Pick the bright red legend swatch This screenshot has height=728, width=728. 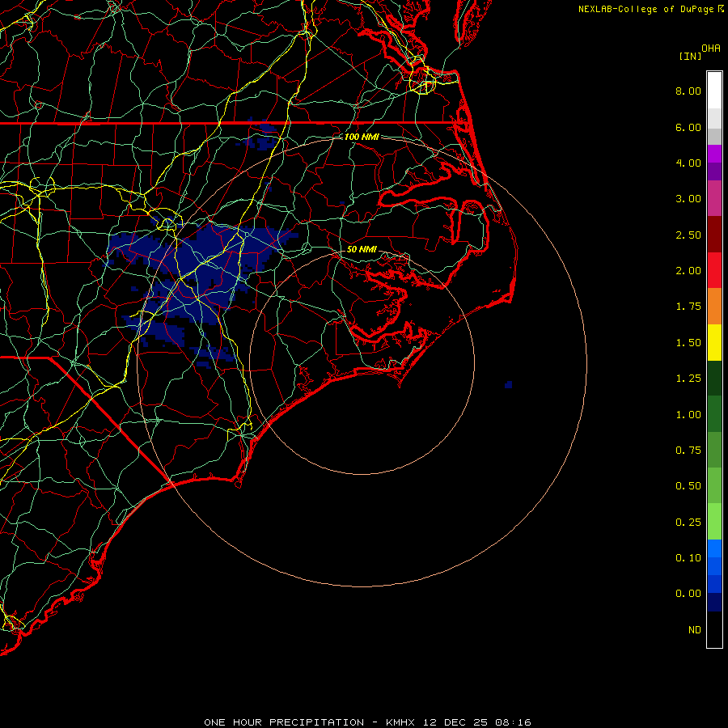point(714,271)
